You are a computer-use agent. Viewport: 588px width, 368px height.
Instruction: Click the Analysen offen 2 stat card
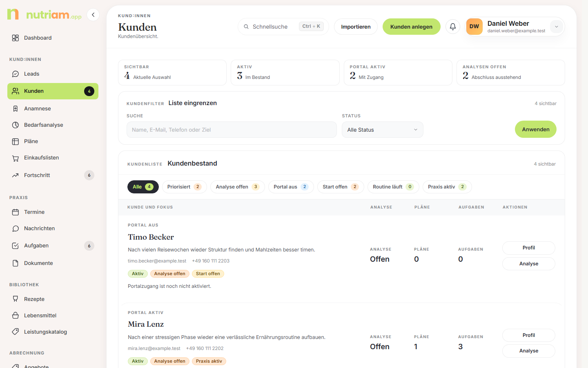[511, 73]
